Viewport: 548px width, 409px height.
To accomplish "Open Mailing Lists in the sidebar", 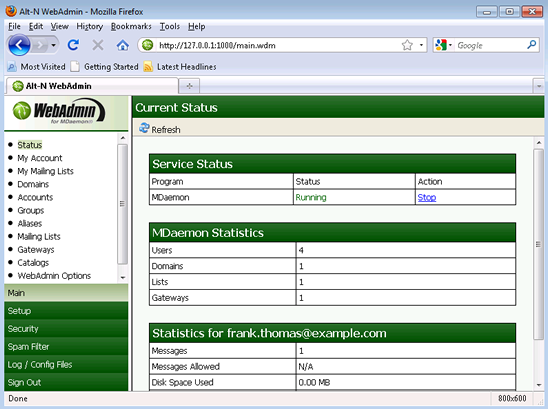I will [x=39, y=237].
